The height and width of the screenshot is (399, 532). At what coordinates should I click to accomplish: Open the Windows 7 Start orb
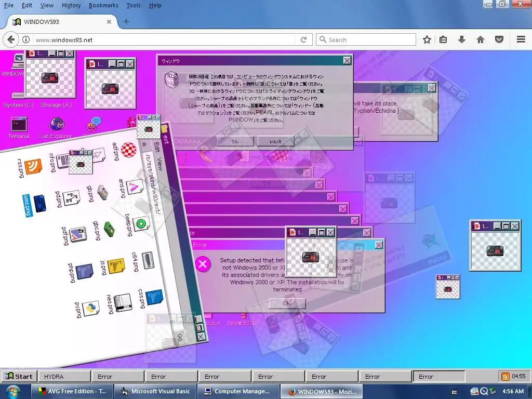(x=13, y=391)
